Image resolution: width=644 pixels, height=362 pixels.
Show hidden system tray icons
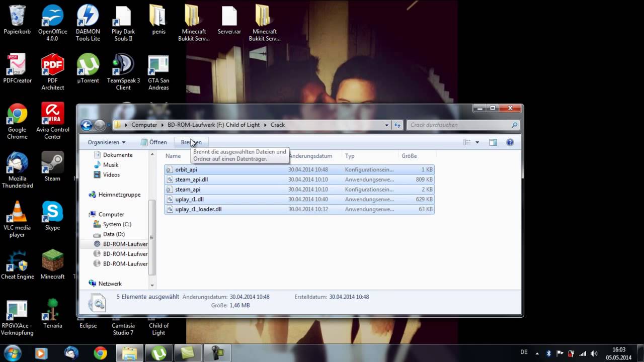tap(537, 353)
